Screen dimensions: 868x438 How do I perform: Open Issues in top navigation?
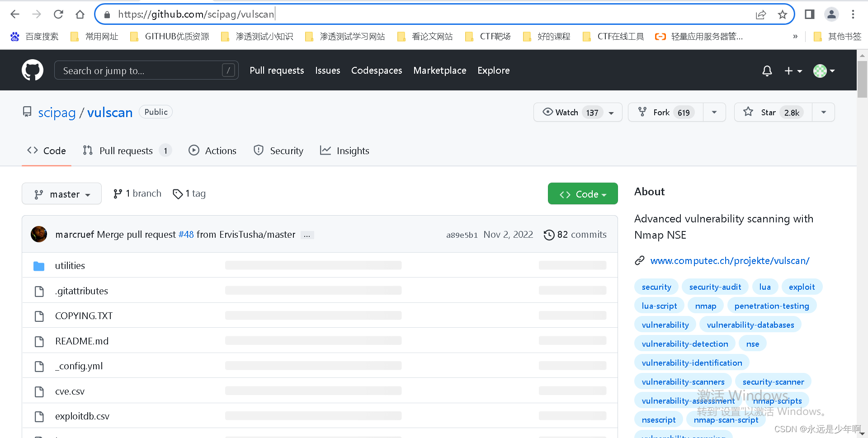(327, 71)
